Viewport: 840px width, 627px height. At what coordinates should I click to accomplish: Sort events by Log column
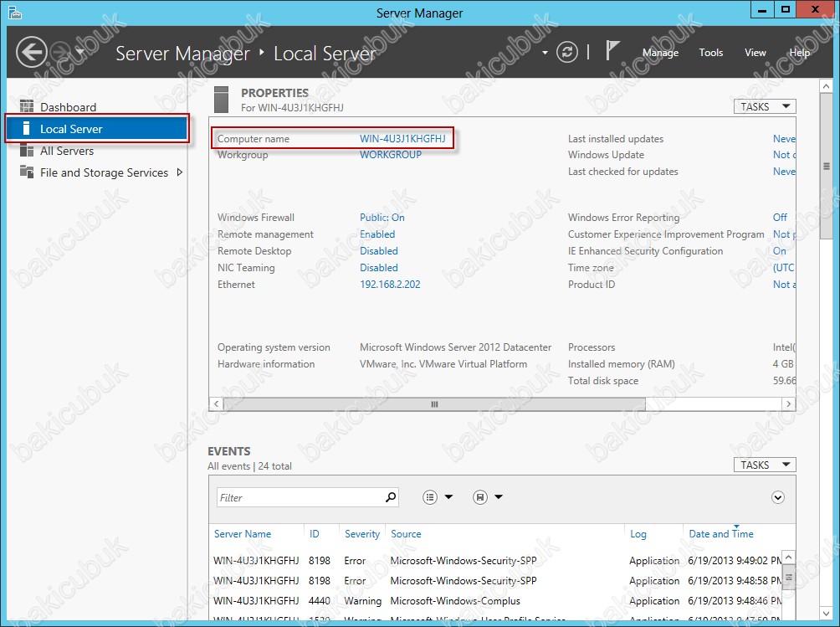(x=638, y=534)
